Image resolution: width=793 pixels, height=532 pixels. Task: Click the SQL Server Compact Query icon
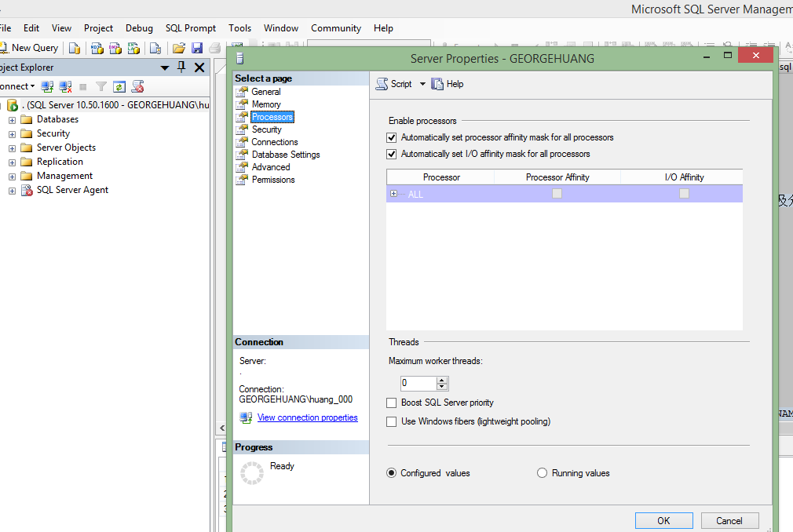click(155, 48)
